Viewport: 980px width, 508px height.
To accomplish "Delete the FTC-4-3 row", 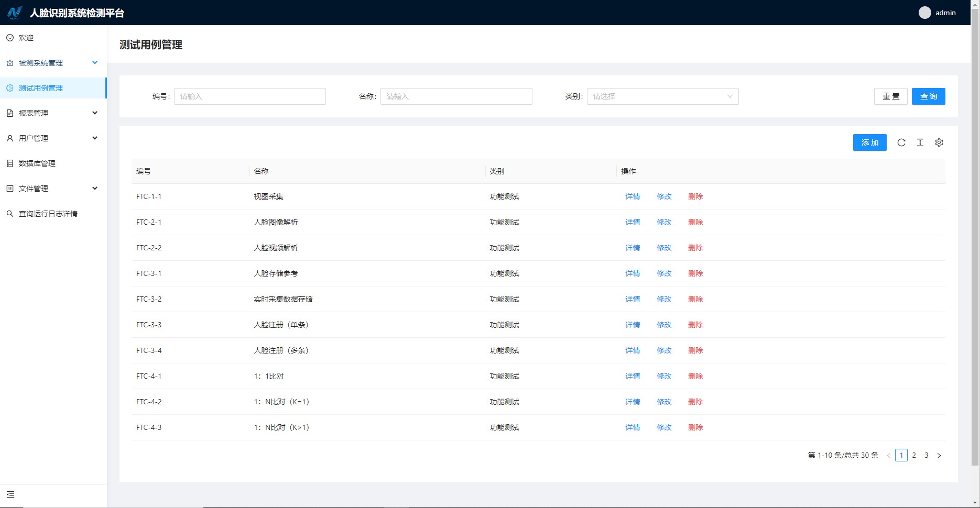I will (695, 427).
